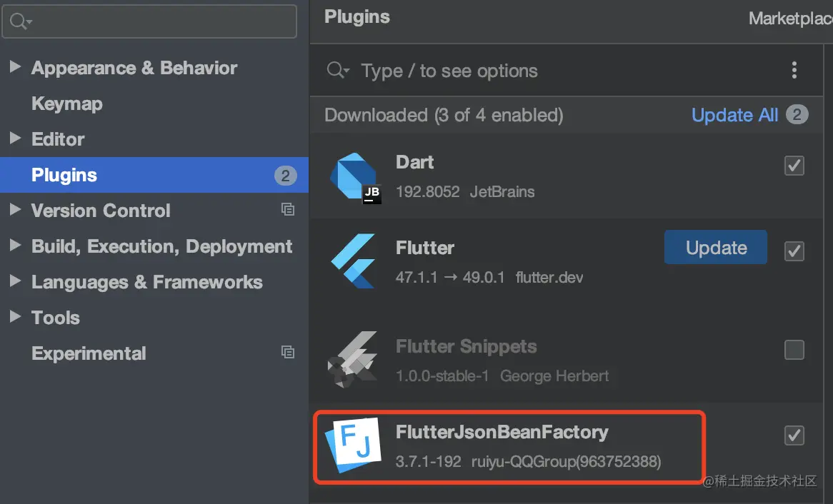Expand the Tools section arrow
The image size is (833, 504).
point(16,316)
